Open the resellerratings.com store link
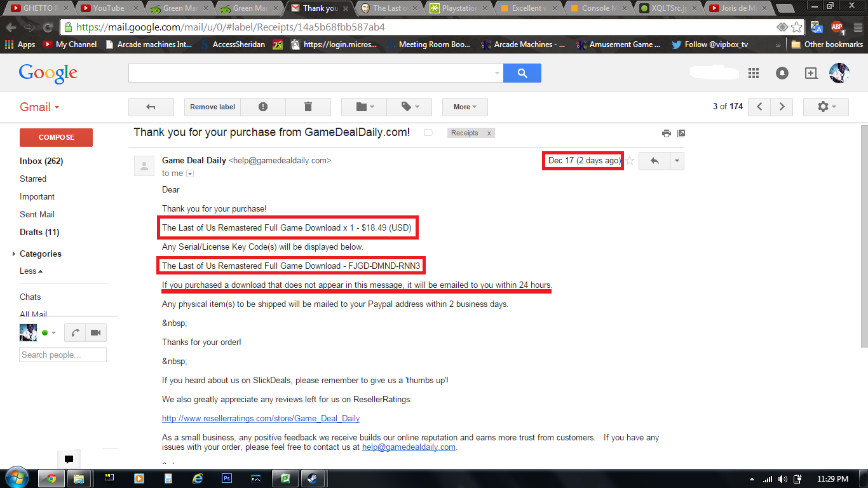This screenshot has height=488, width=868. (261, 418)
